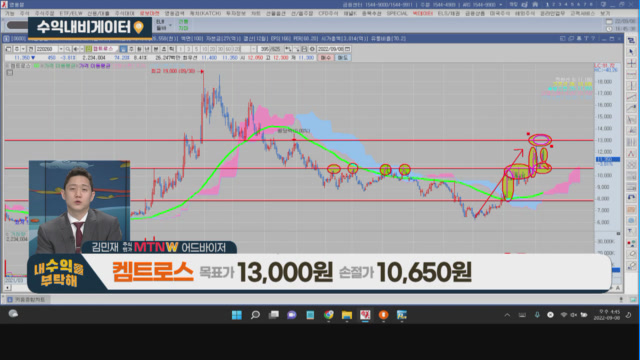This screenshot has height=360, width=640.
Task: Toggle the 1-minute period button
Action: (181, 49)
